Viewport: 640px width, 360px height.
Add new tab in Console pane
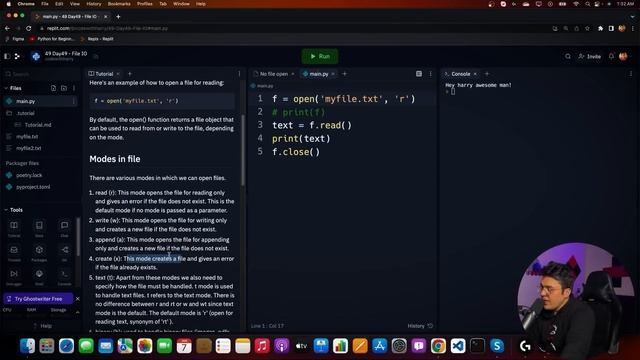(487, 74)
